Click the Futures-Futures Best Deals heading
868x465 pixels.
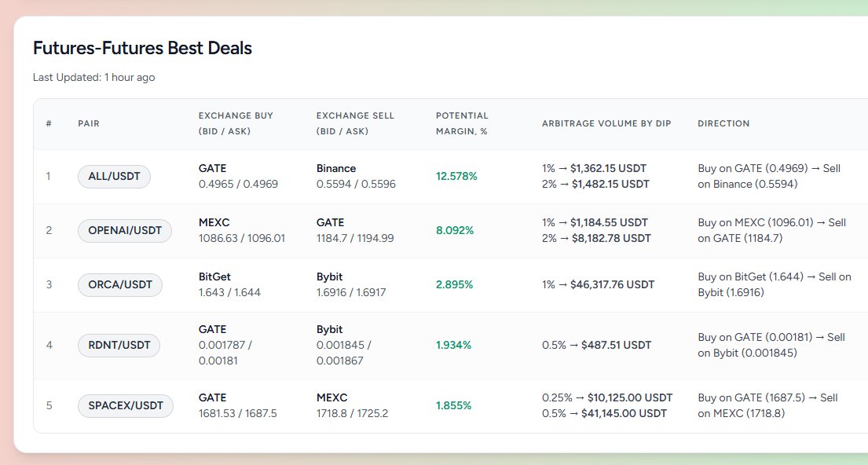142,48
